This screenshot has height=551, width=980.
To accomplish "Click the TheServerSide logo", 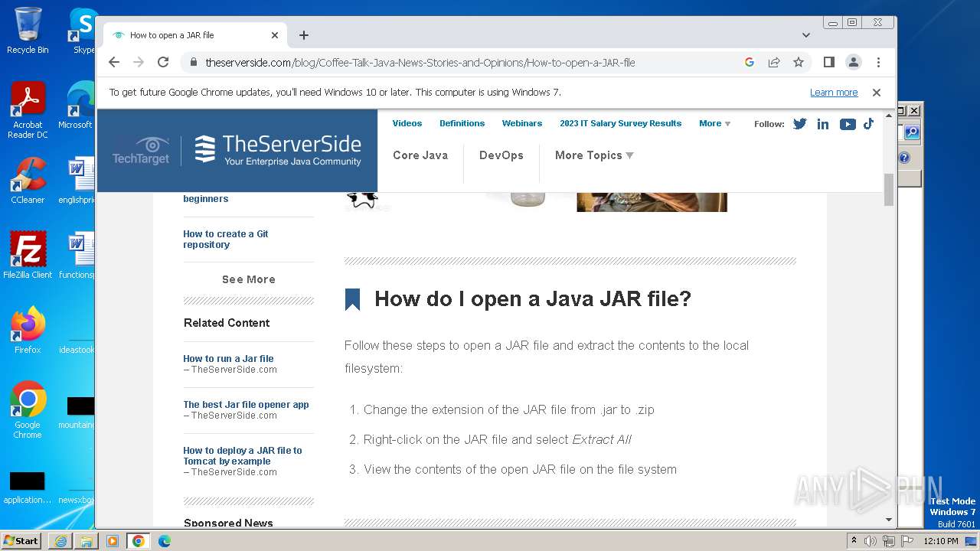I will click(277, 150).
